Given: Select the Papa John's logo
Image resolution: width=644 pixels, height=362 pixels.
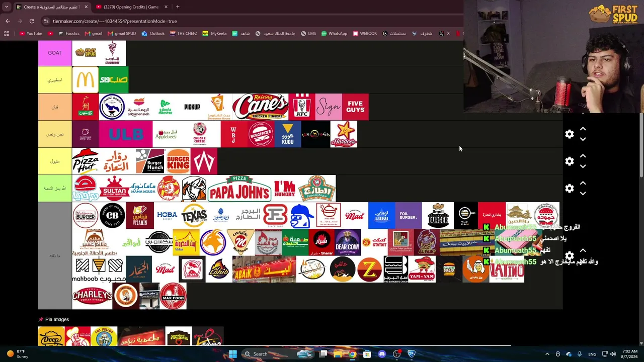Looking at the screenshot, I should click(x=239, y=189).
